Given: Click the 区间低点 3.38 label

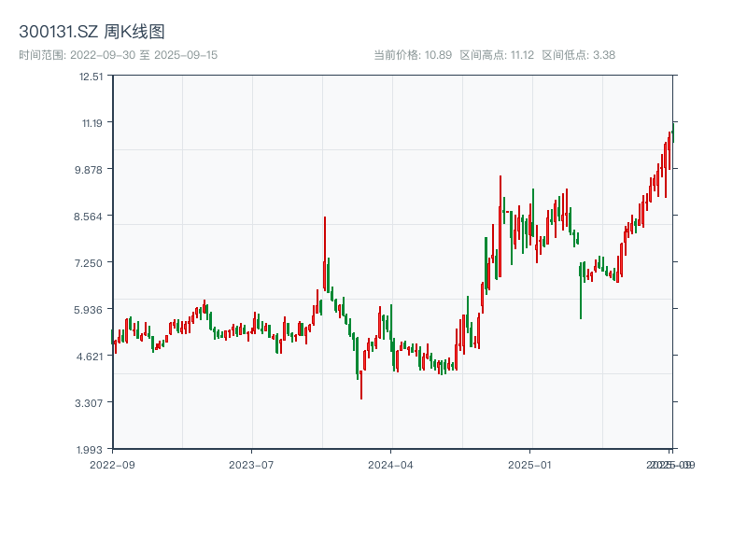Looking at the screenshot, I should 578,55.
